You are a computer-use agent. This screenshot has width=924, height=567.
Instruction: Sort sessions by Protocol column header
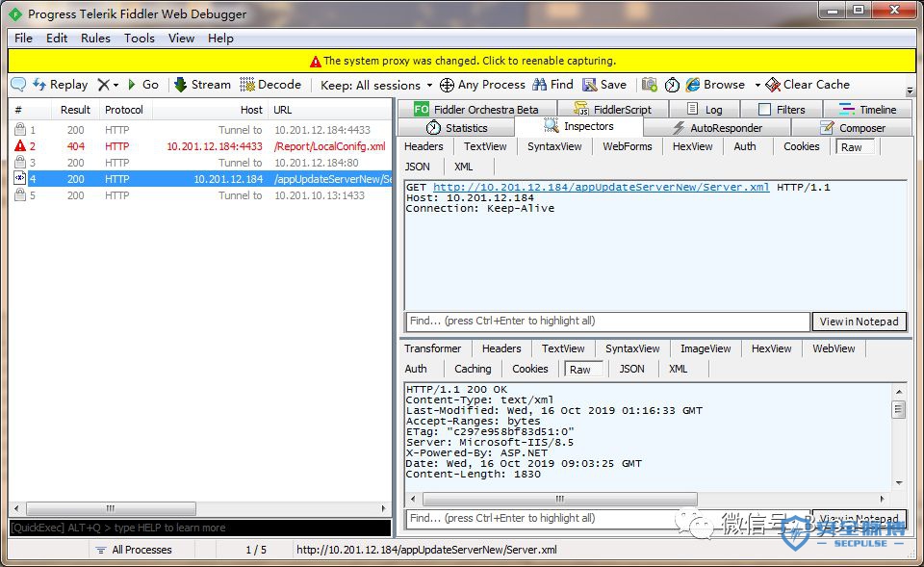coord(124,110)
